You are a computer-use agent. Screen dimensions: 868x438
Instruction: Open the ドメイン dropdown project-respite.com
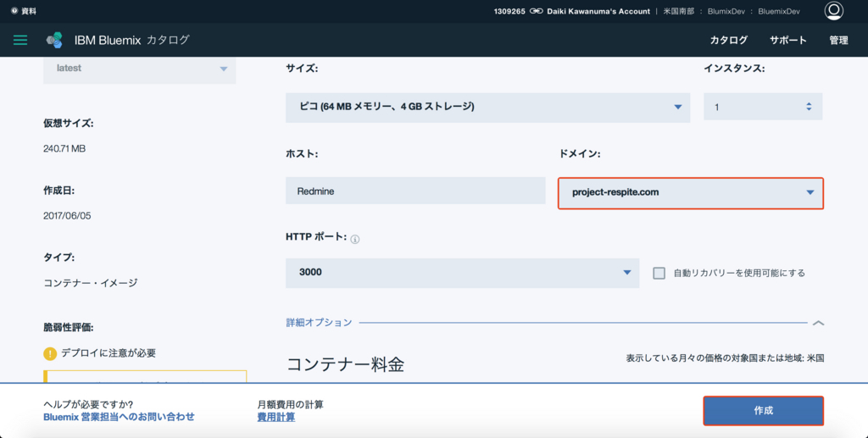click(x=691, y=193)
